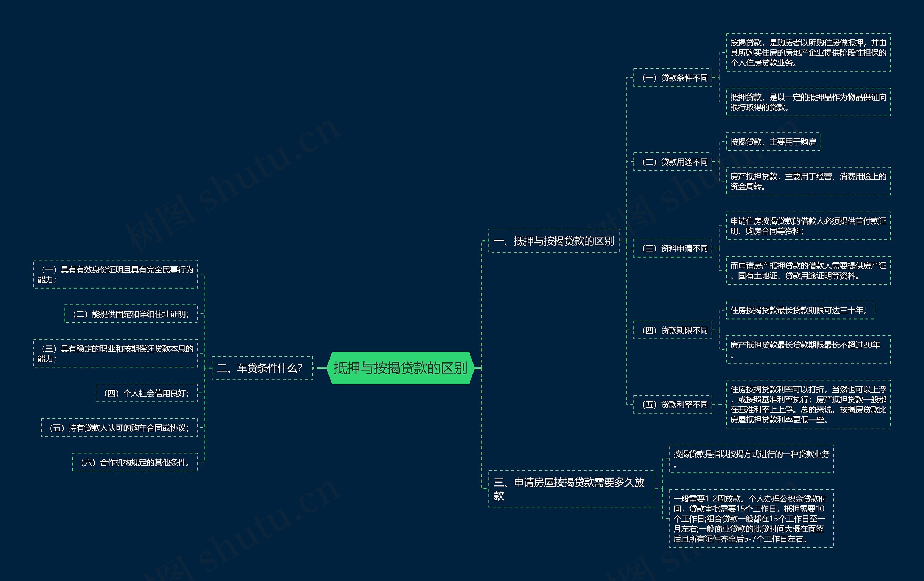The height and width of the screenshot is (581, 924).
Task: Select the (二) 能提供固定和详细住址证明 node
Action: (x=131, y=314)
